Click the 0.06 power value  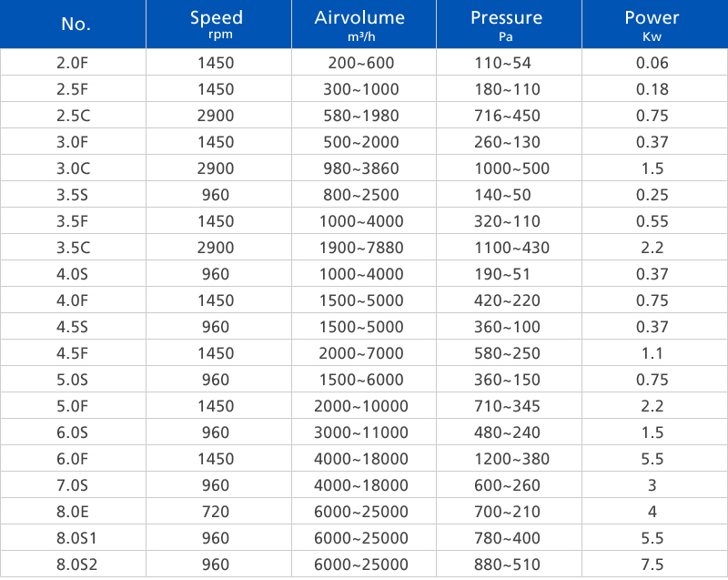click(x=652, y=63)
